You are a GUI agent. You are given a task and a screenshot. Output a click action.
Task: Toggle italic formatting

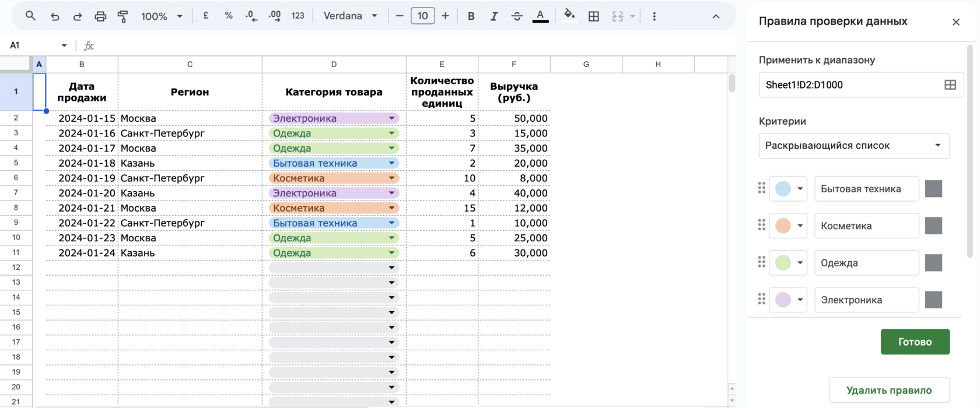pos(494,16)
